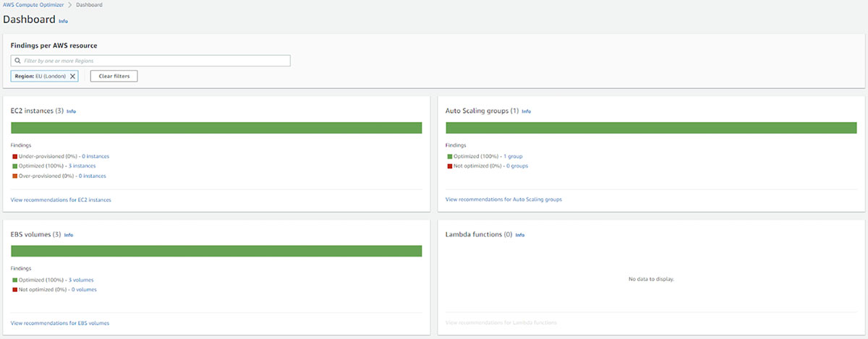
Task: View recommendations for Auto Scaling groups
Action: point(503,199)
